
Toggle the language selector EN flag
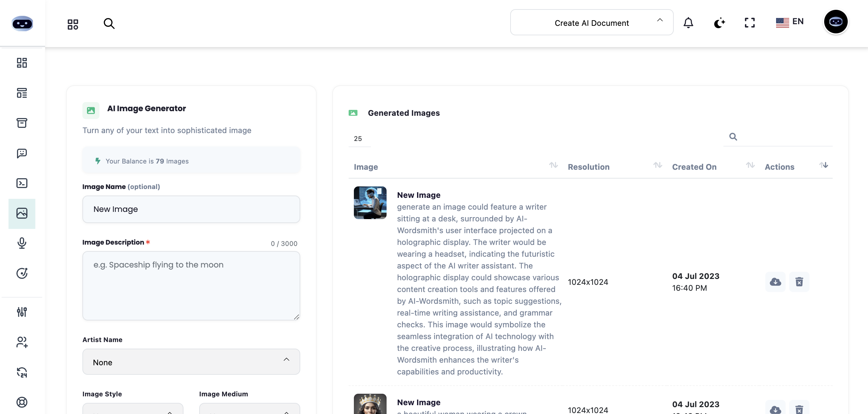[789, 22]
